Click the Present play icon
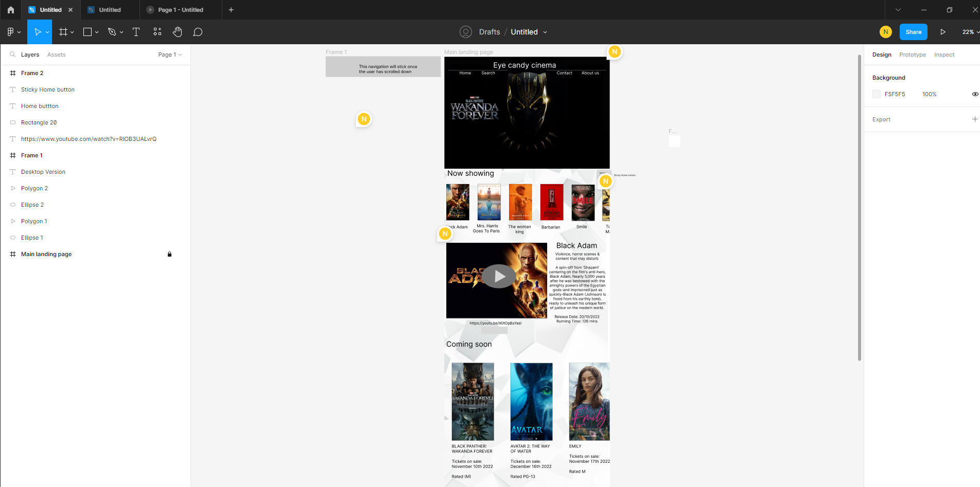 (942, 32)
